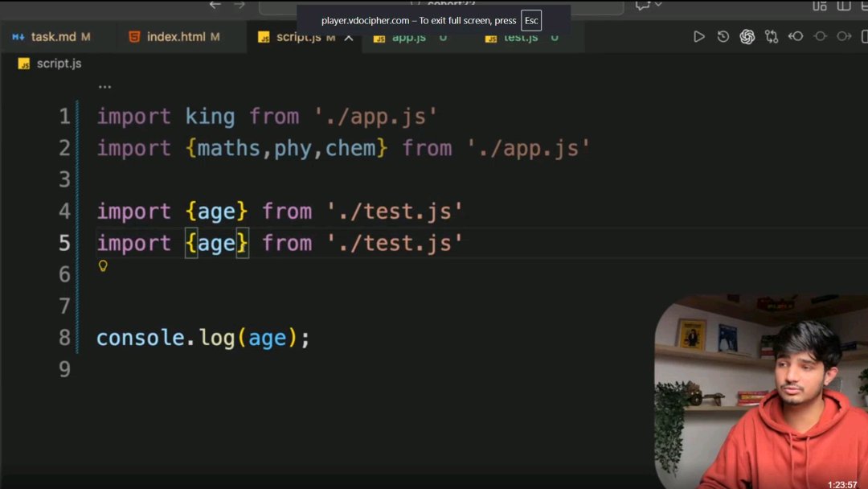Click the word king on line 1
Viewport: 868px width, 489px height.
(210, 117)
